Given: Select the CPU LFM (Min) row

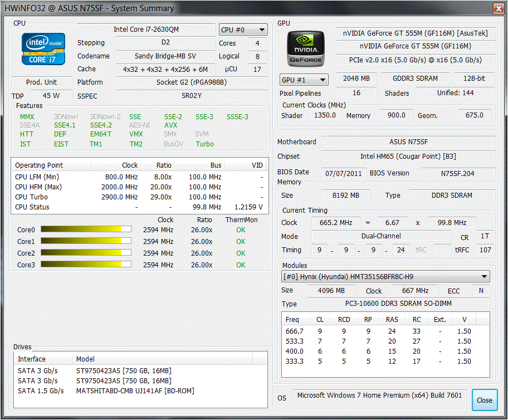Looking at the screenshot, I should [140, 177].
